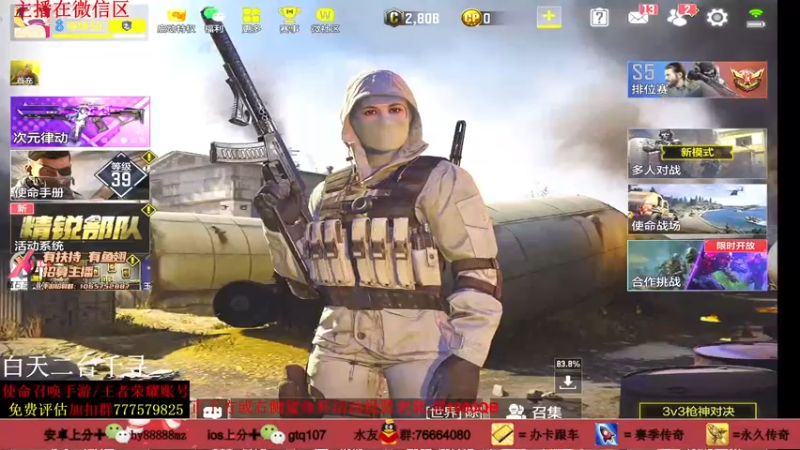Open the 精锐部队 activity system banner

[x=80, y=228]
